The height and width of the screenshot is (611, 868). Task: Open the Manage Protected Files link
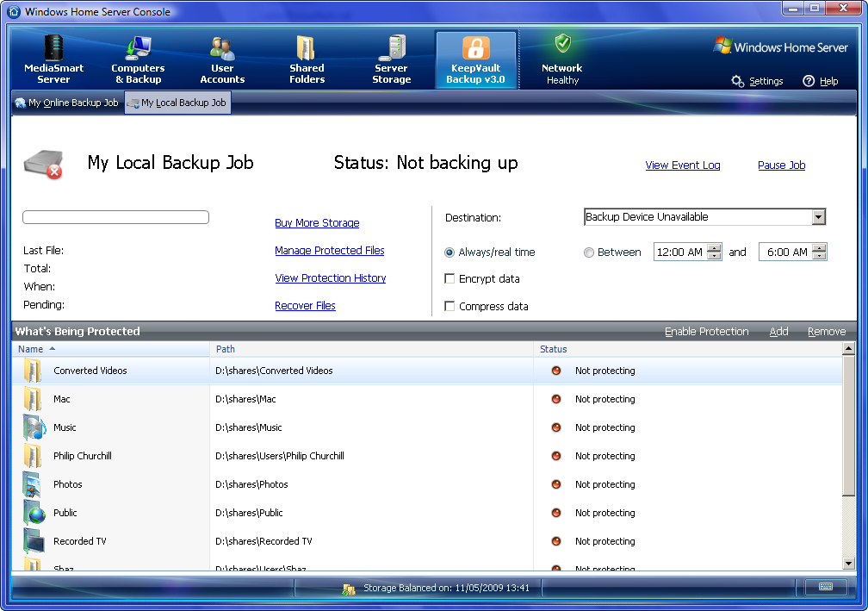point(329,251)
